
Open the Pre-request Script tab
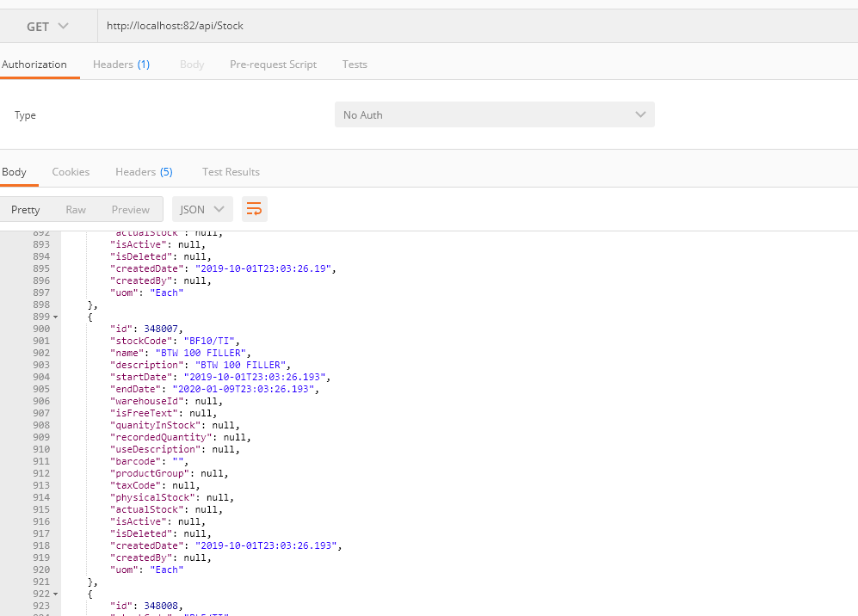(273, 65)
